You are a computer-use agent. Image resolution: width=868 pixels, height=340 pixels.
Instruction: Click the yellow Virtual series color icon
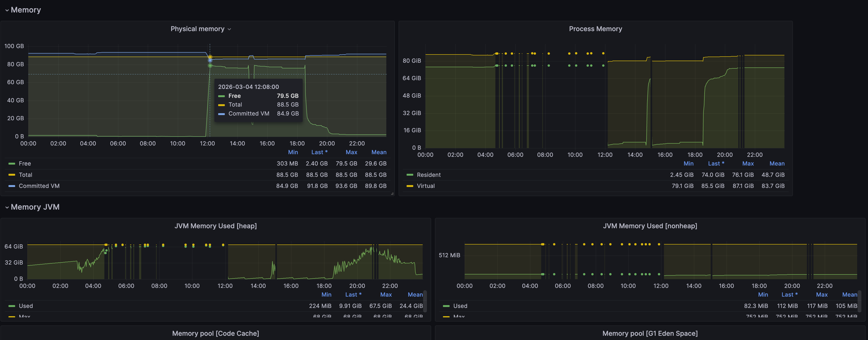pyautogui.click(x=410, y=186)
